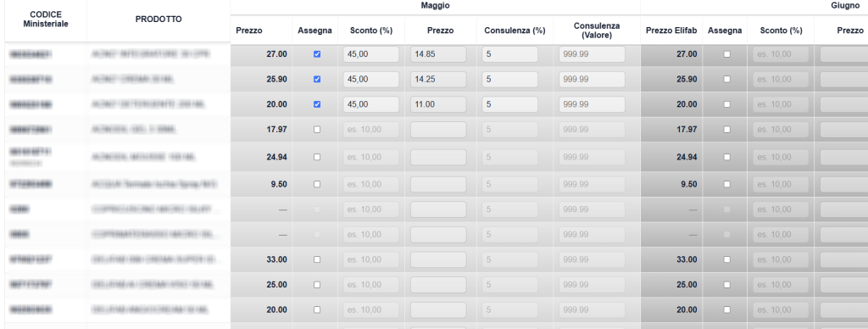This screenshot has width=868, height=329.
Task: Uncheck Maggio Assegna in the 25.90 row
Action: [317, 79]
